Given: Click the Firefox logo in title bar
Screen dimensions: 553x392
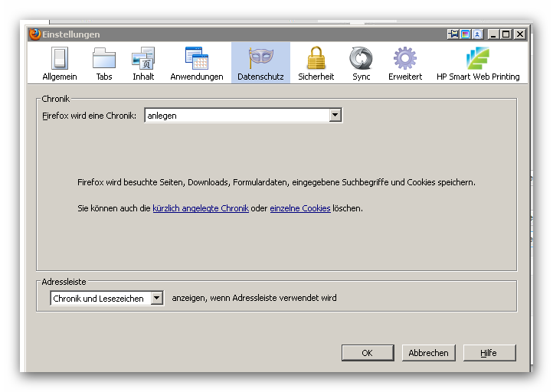Looking at the screenshot, I should [35, 34].
